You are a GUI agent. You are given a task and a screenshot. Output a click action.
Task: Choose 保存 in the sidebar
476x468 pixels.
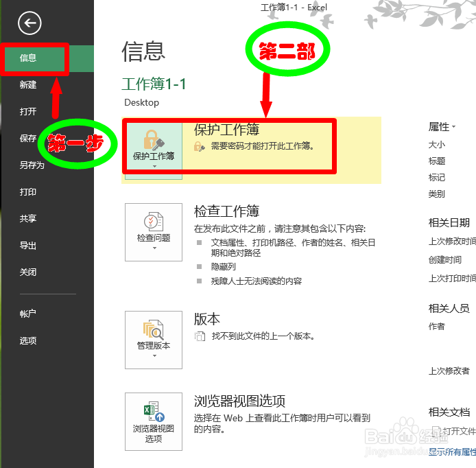click(28, 139)
